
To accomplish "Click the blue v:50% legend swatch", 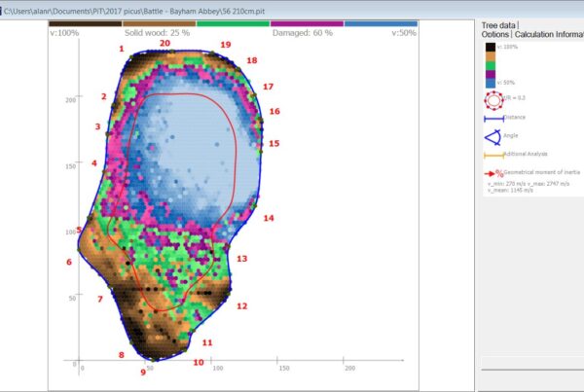I will click(491, 82).
